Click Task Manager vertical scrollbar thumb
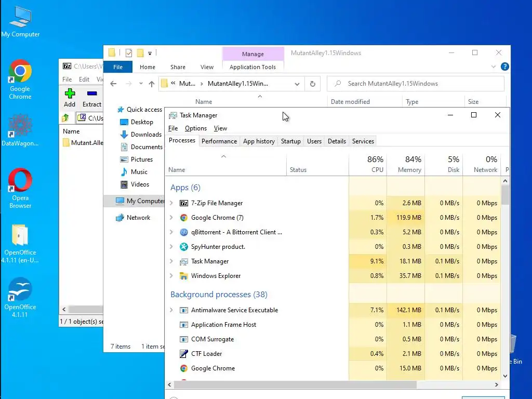Screen dimensions: 532x399 point(505,195)
